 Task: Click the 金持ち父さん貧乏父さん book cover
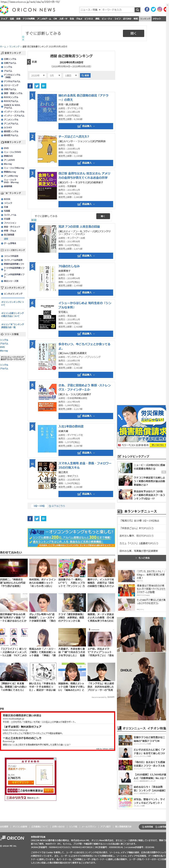(x=47, y=186)
